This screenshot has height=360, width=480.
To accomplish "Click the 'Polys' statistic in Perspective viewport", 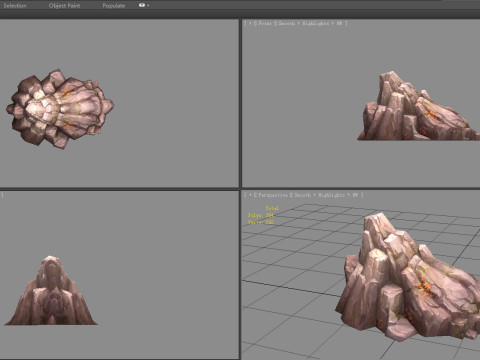I will [x=261, y=215].
